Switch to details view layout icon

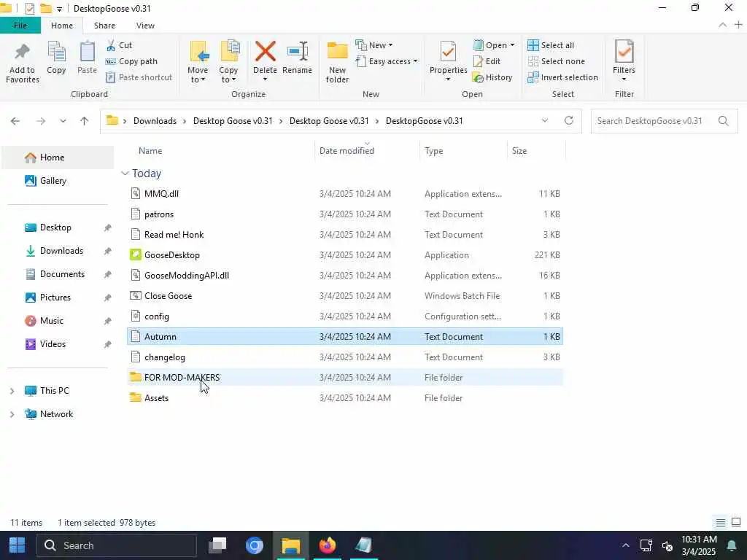click(x=720, y=523)
